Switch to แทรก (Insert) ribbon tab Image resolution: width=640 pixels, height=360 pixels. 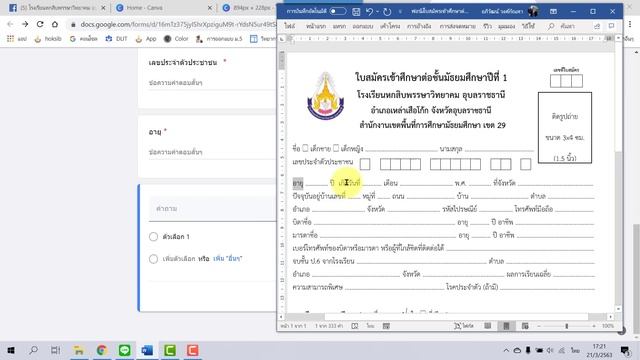point(339,26)
